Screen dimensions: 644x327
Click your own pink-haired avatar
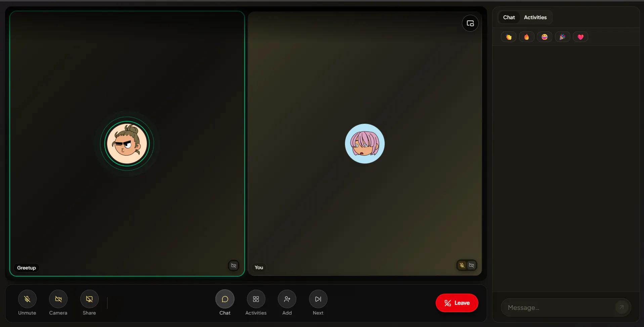click(365, 144)
